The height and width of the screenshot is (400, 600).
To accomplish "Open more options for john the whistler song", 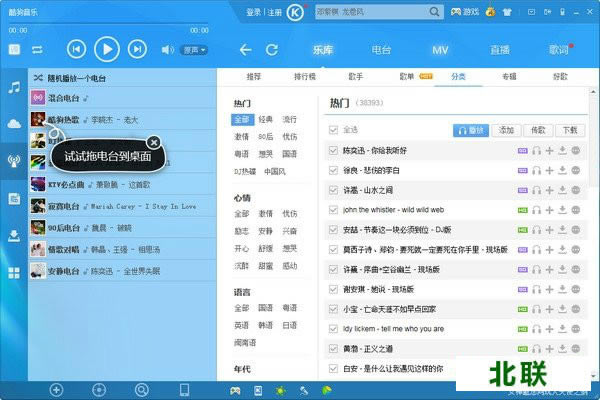I will click(x=576, y=210).
